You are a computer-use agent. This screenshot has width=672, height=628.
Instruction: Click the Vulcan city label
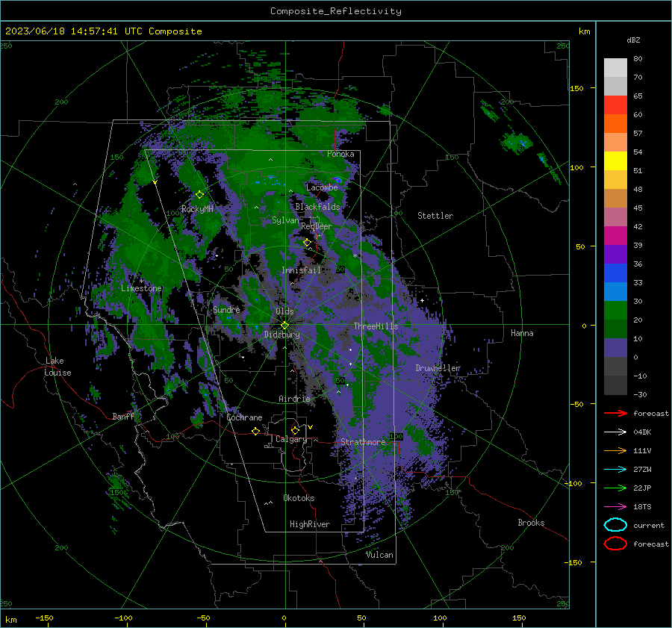[379, 555]
